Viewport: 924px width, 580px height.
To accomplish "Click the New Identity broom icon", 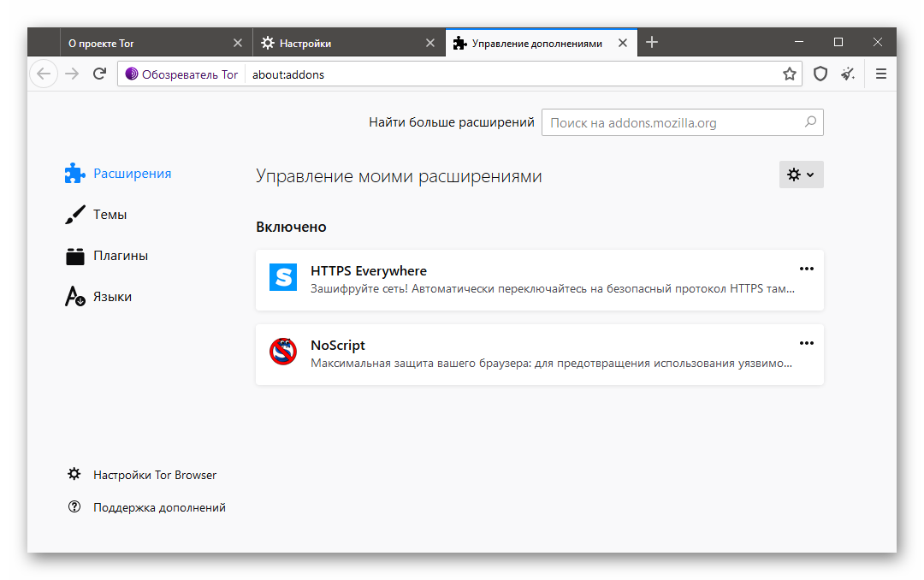I will click(x=847, y=74).
